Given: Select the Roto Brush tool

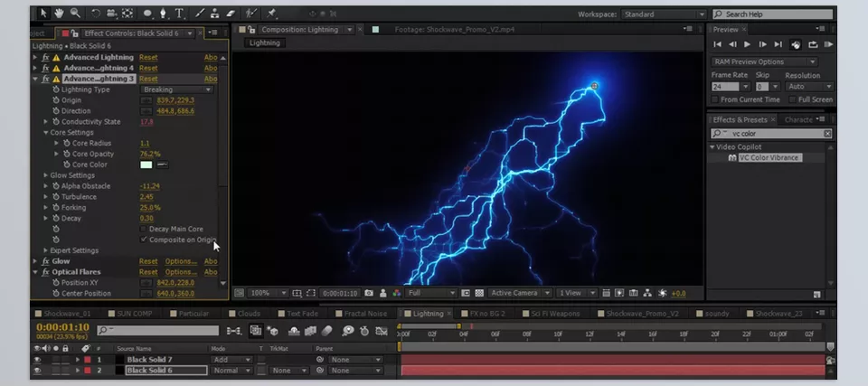Looking at the screenshot, I should coord(251,13).
